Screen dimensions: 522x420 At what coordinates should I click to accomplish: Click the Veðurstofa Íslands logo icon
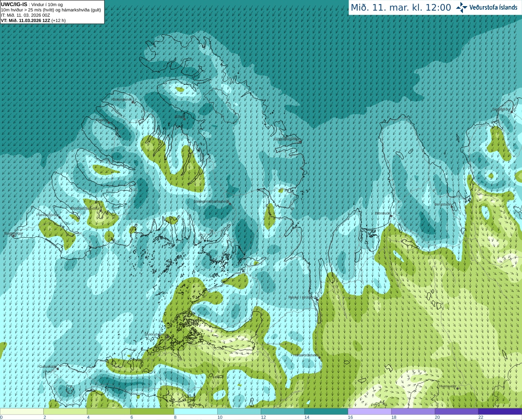462,7
